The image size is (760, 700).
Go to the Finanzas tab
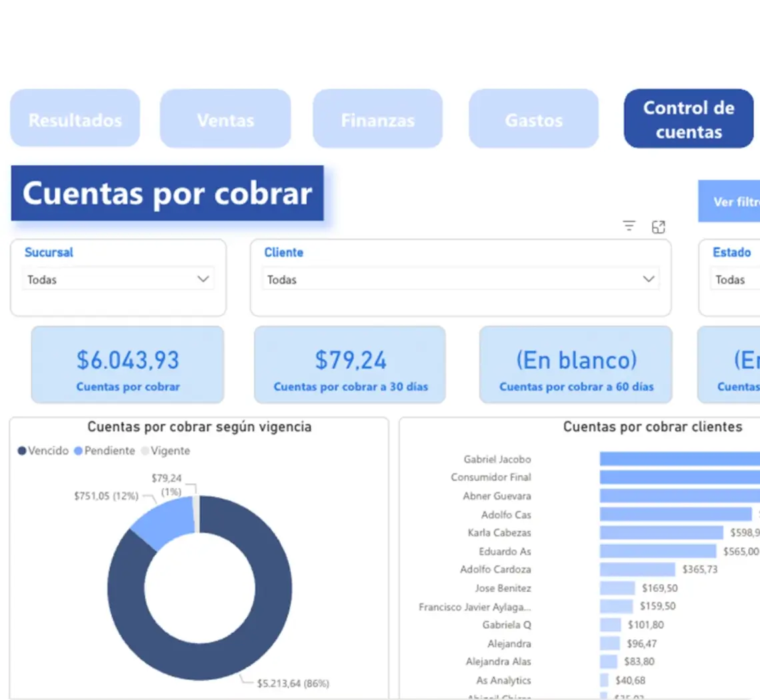point(377,118)
